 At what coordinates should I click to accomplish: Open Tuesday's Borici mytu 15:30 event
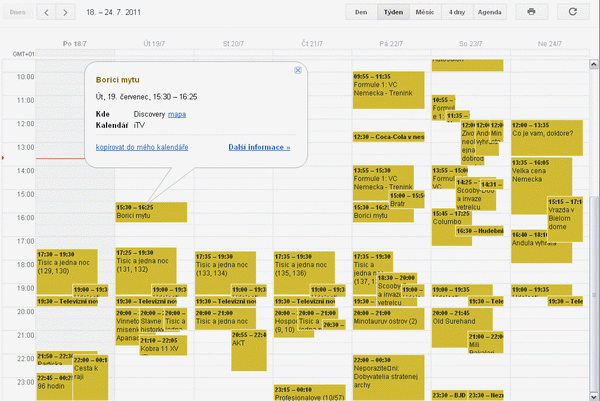pyautogui.click(x=151, y=212)
